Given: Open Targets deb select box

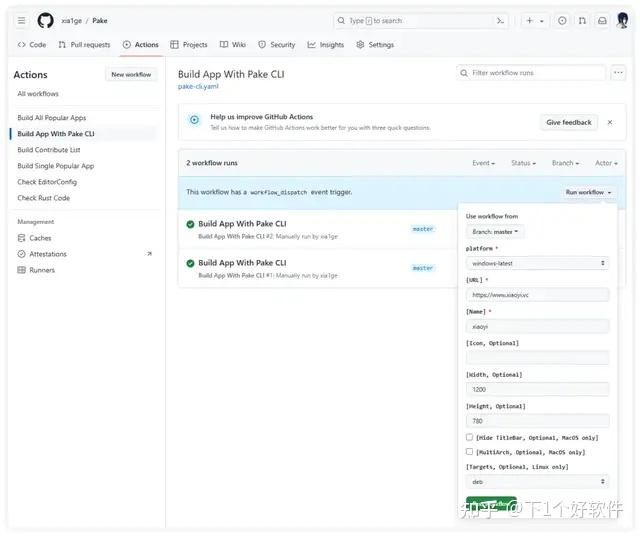Looking at the screenshot, I should click(538, 482).
